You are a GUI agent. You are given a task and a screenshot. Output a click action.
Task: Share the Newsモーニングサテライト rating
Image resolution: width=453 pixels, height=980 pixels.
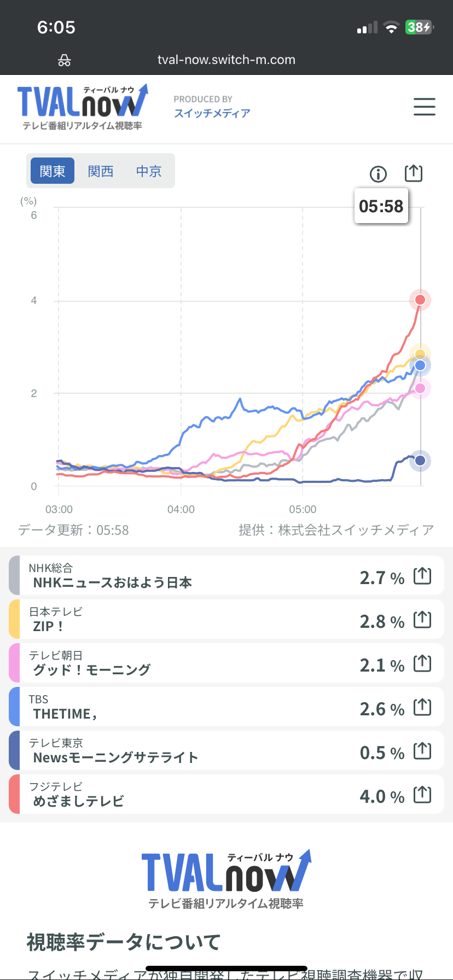pyautogui.click(x=422, y=751)
